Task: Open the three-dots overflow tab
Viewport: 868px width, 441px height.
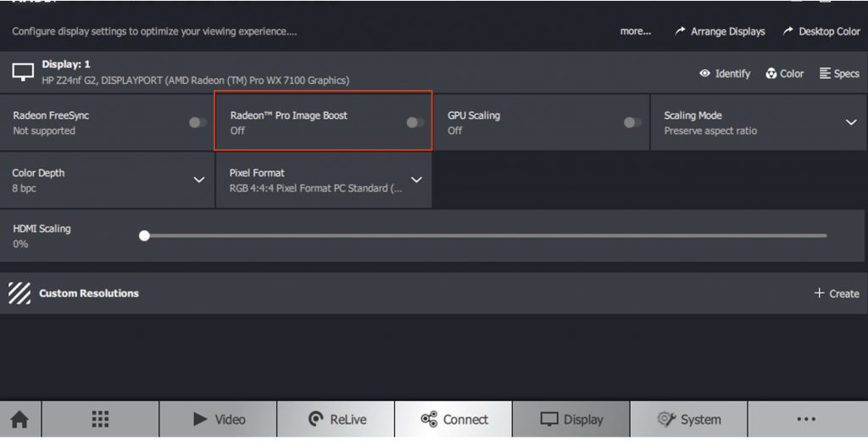Action: click(x=807, y=420)
